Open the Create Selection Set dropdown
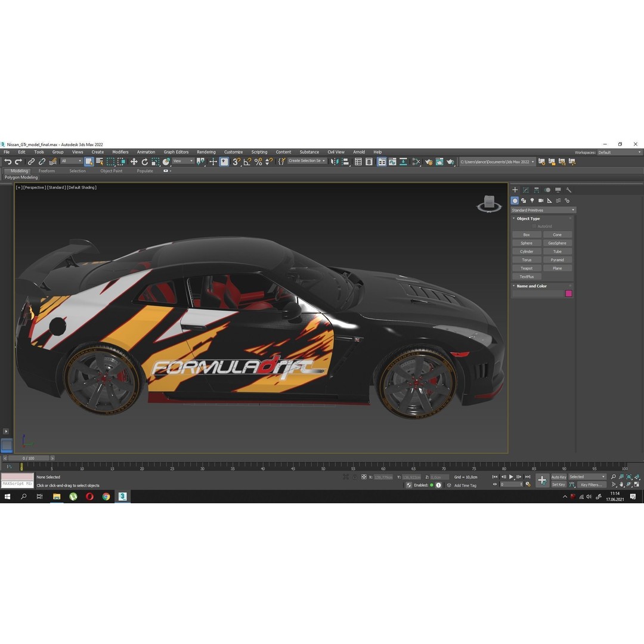 [307, 161]
